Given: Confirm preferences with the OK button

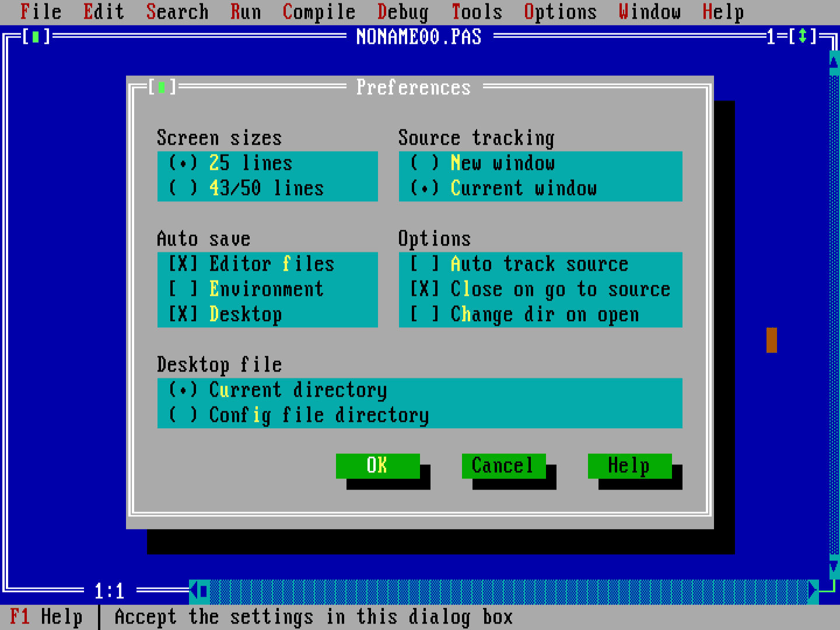Looking at the screenshot, I should click(x=377, y=466).
